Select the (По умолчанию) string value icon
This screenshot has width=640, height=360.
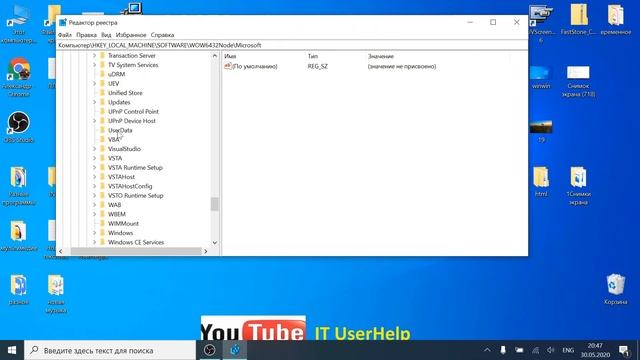228,66
